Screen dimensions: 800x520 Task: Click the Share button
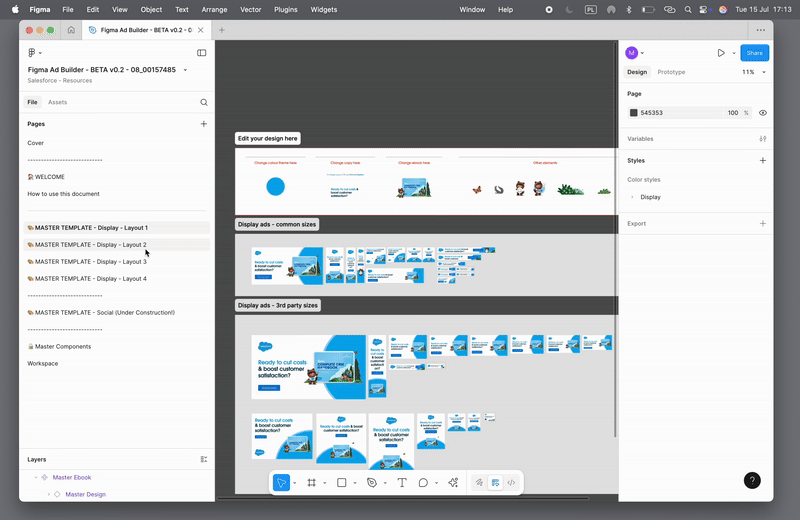point(755,53)
